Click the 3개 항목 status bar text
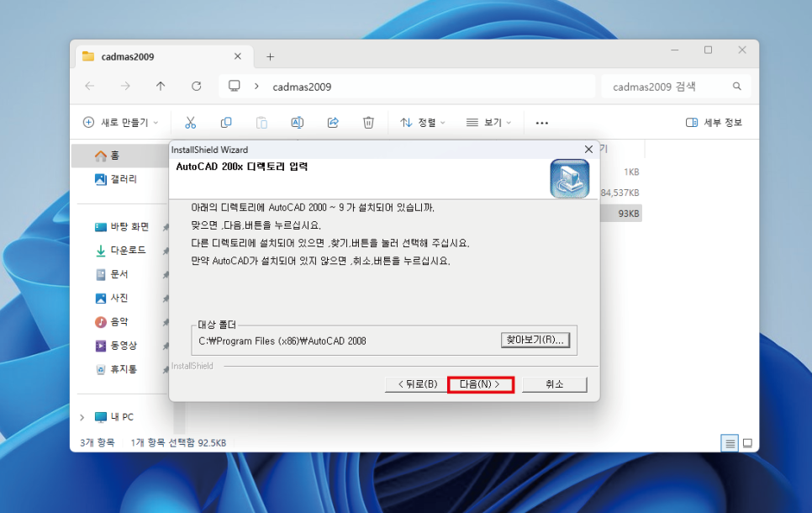 click(97, 443)
